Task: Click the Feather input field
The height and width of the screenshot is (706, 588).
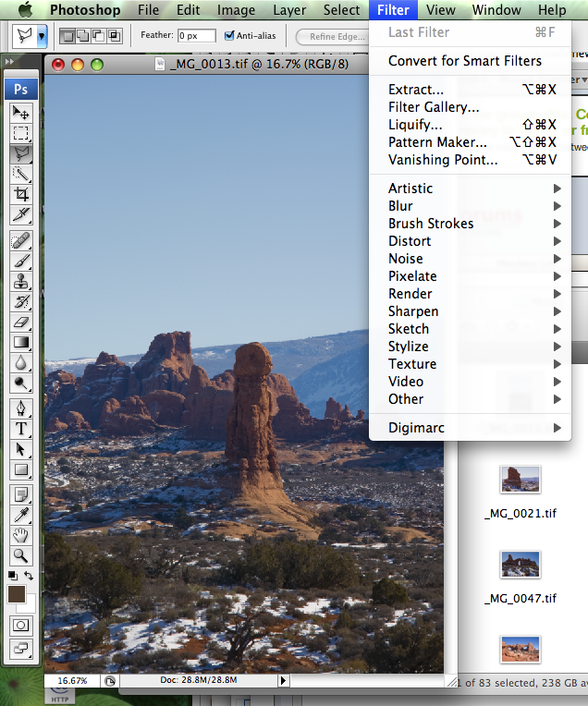Action: (x=196, y=35)
